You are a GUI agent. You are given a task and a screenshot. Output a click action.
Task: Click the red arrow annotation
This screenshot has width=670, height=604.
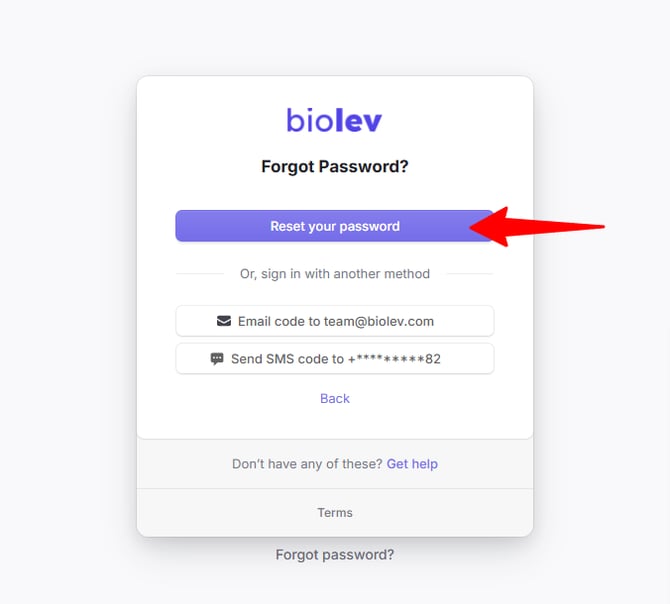pyautogui.click(x=537, y=226)
